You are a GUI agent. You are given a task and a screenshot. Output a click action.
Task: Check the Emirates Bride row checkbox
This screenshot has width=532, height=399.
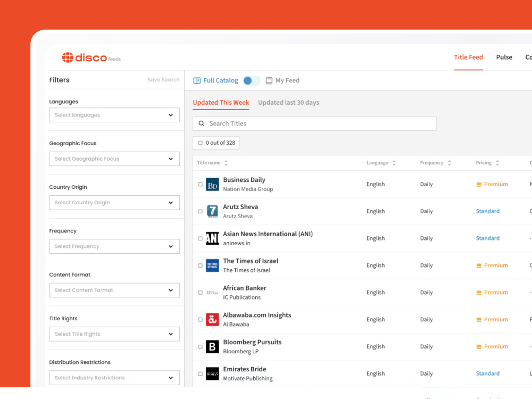[x=200, y=373]
